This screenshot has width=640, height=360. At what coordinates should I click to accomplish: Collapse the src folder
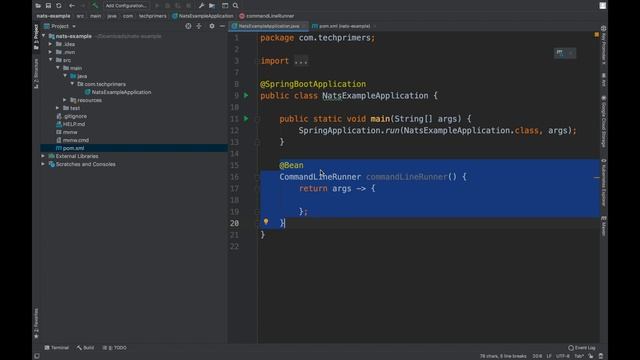tap(51, 60)
